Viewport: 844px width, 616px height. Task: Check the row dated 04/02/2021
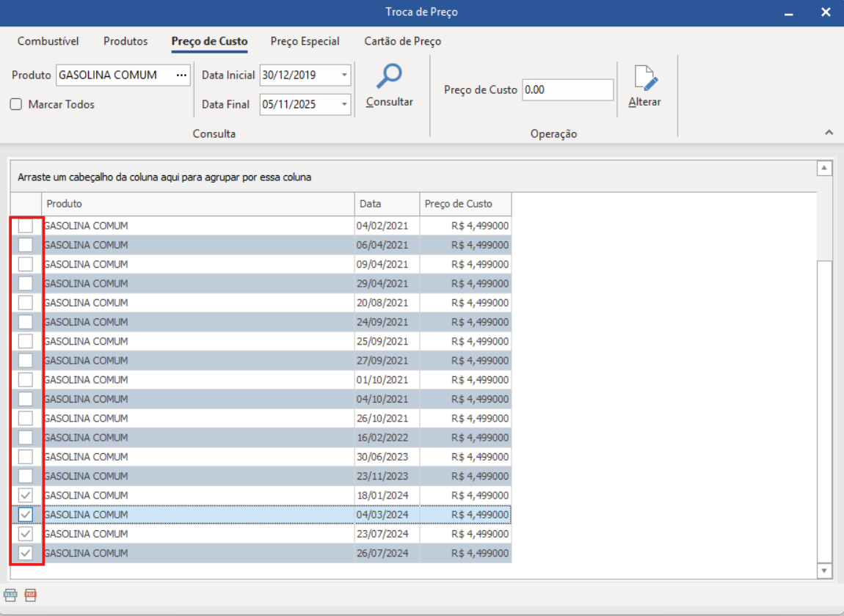tap(26, 226)
